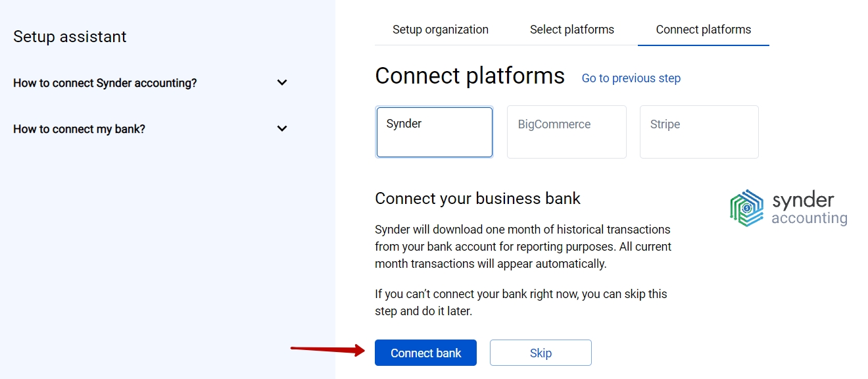
Task: Click the 'Setup assistant' sidebar heading
Action: (70, 37)
